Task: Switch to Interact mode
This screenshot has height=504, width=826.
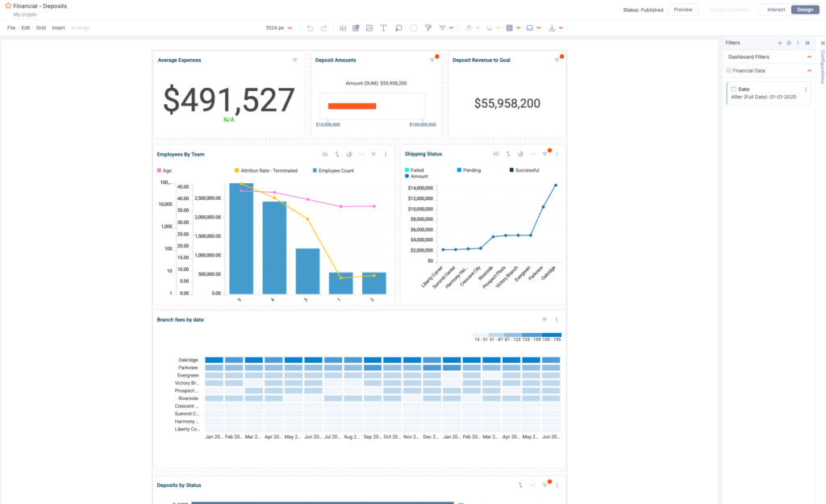Action: coord(775,10)
